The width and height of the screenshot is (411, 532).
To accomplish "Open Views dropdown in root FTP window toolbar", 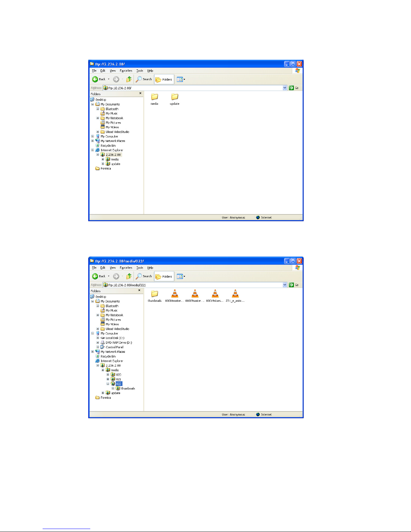I will 181,79.
